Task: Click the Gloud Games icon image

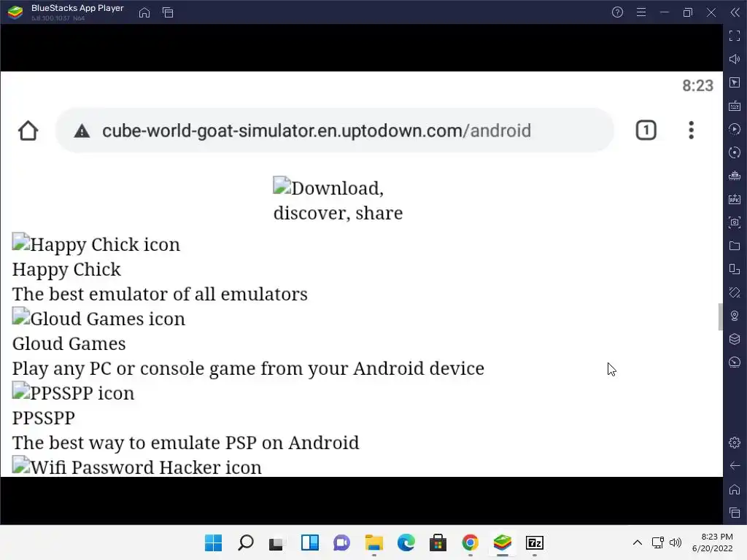Action: pyautogui.click(x=98, y=319)
